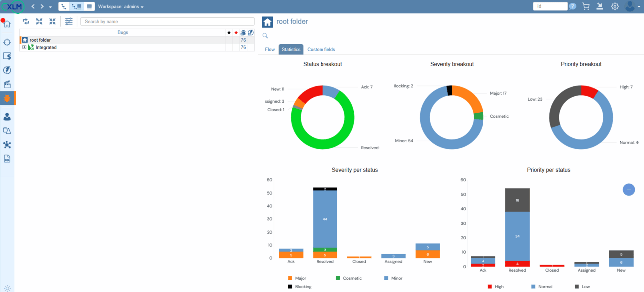Screen dimensions: 644x292
Task: Open the user profile sidebar module
Action: pyautogui.click(x=7, y=116)
